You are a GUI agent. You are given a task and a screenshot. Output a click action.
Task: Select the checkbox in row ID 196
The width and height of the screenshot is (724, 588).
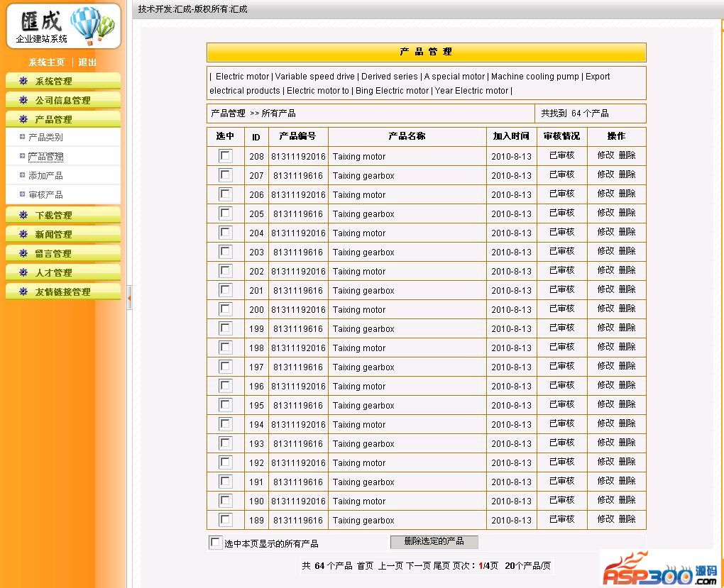[225, 386]
